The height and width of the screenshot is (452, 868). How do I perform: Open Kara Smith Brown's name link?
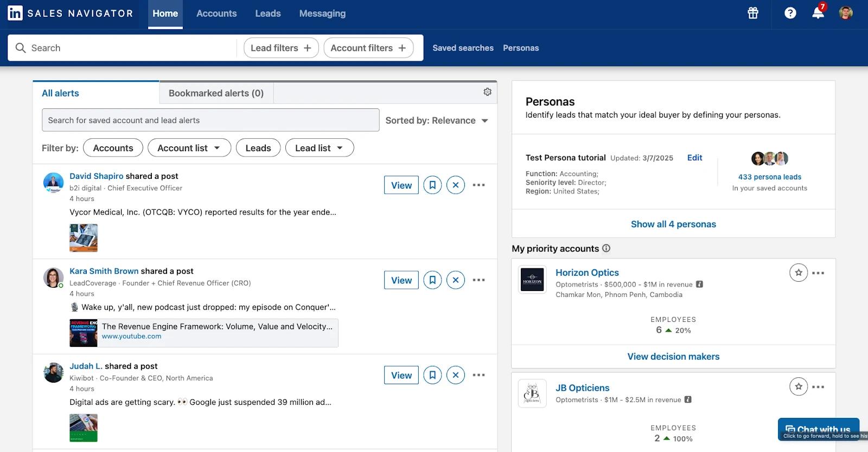coord(104,271)
